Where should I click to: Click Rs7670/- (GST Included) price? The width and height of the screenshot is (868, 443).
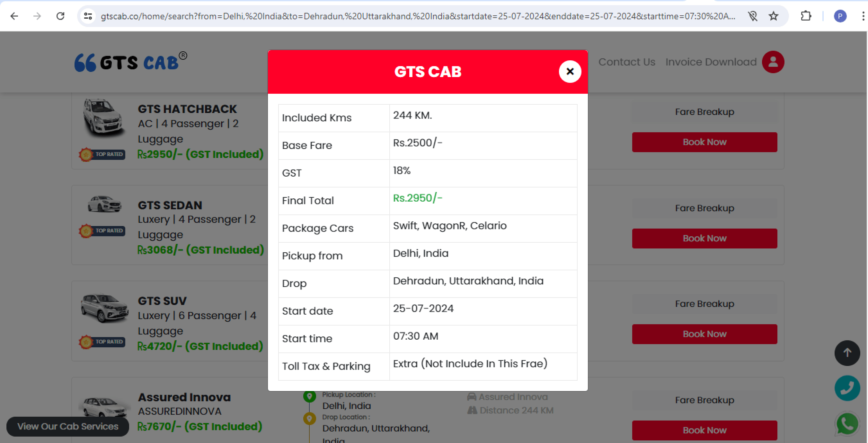pos(200,427)
